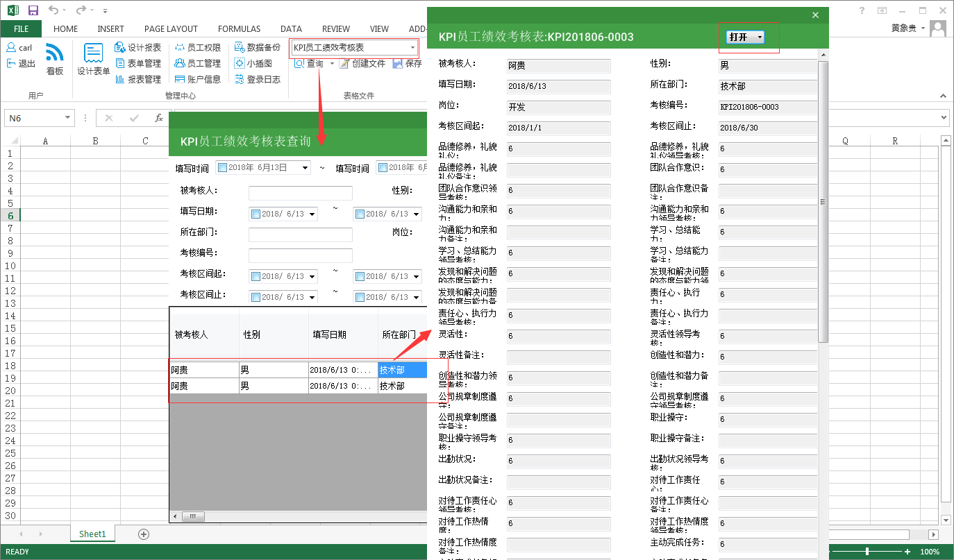Viewport: 954px width, 560px height.
Task: Open the FORMULAS ribbon tab
Action: (x=239, y=29)
